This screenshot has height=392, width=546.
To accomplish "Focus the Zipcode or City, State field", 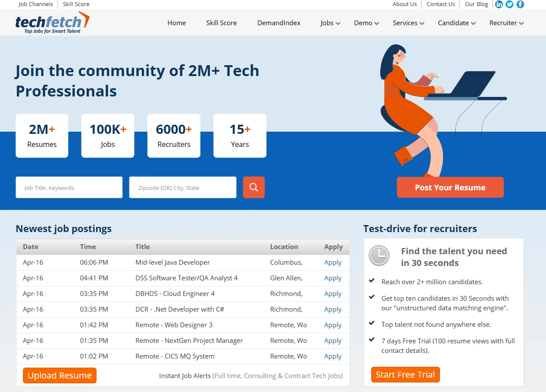I will [183, 187].
